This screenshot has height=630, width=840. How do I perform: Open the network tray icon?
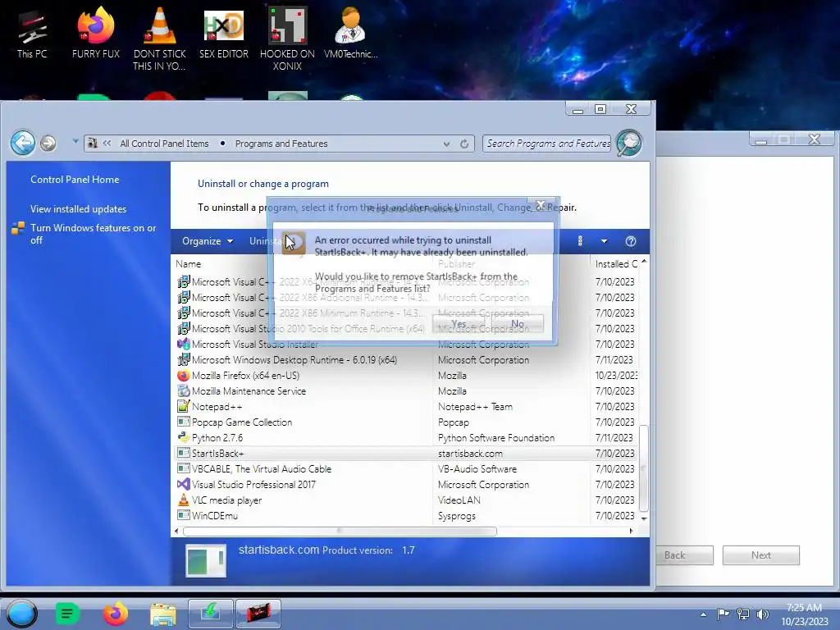point(743,614)
